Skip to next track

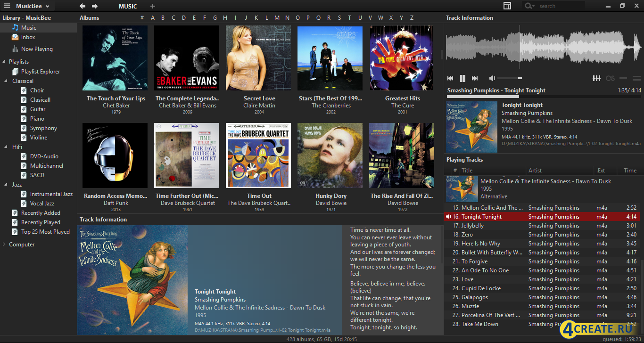tap(475, 78)
